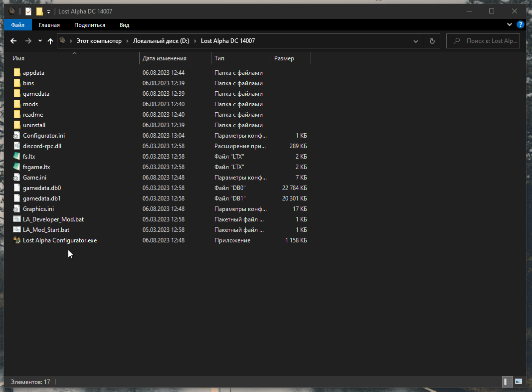532x392 pixels.
Task: Click the appdata folder icon
Action: pos(17,73)
